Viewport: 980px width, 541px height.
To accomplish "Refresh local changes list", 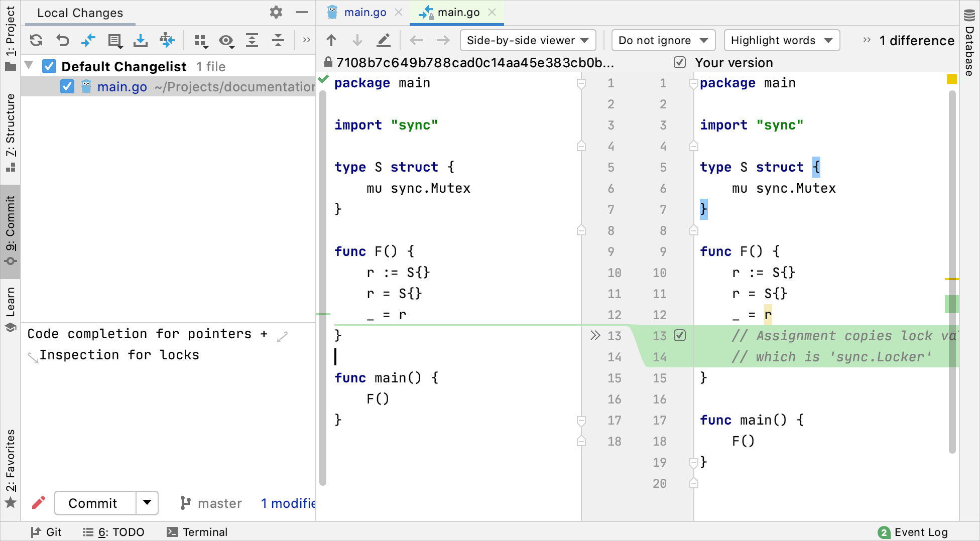I will [x=36, y=40].
